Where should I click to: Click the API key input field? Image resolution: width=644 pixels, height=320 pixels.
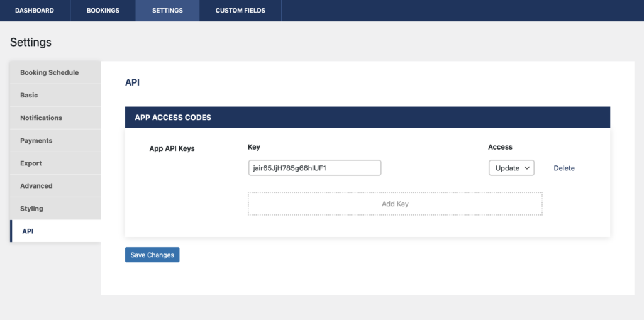314,168
